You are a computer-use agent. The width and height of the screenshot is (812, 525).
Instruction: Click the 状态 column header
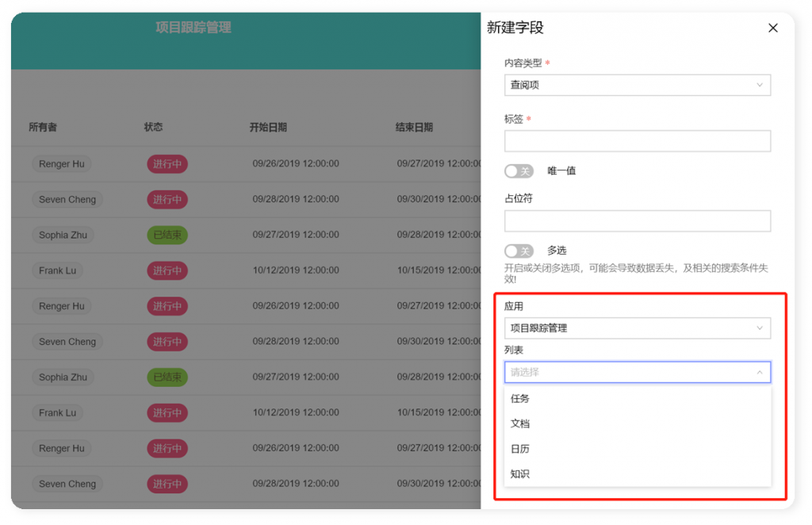pyautogui.click(x=153, y=128)
